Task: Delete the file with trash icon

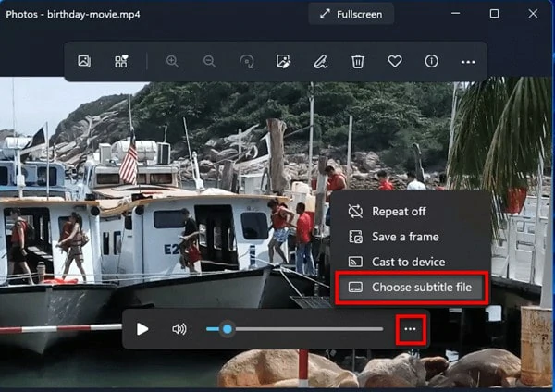Action: (x=358, y=62)
